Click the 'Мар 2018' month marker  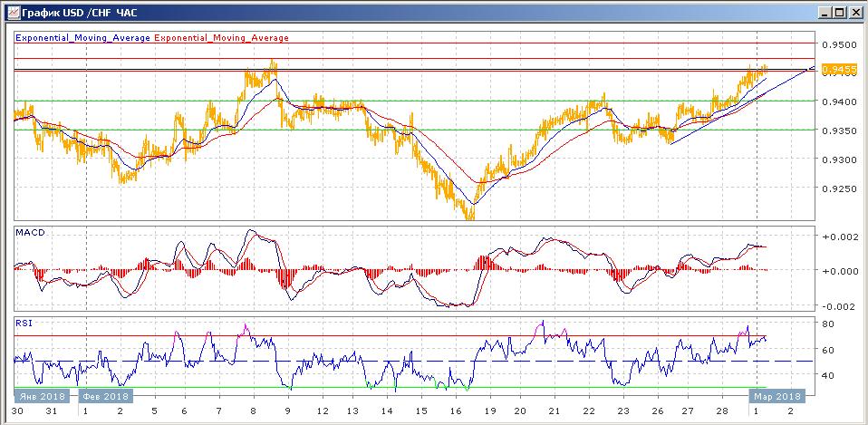point(776,396)
